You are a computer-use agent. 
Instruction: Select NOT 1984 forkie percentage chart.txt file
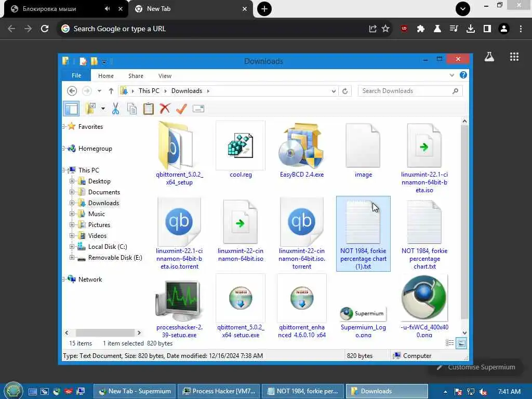pyautogui.click(x=424, y=234)
